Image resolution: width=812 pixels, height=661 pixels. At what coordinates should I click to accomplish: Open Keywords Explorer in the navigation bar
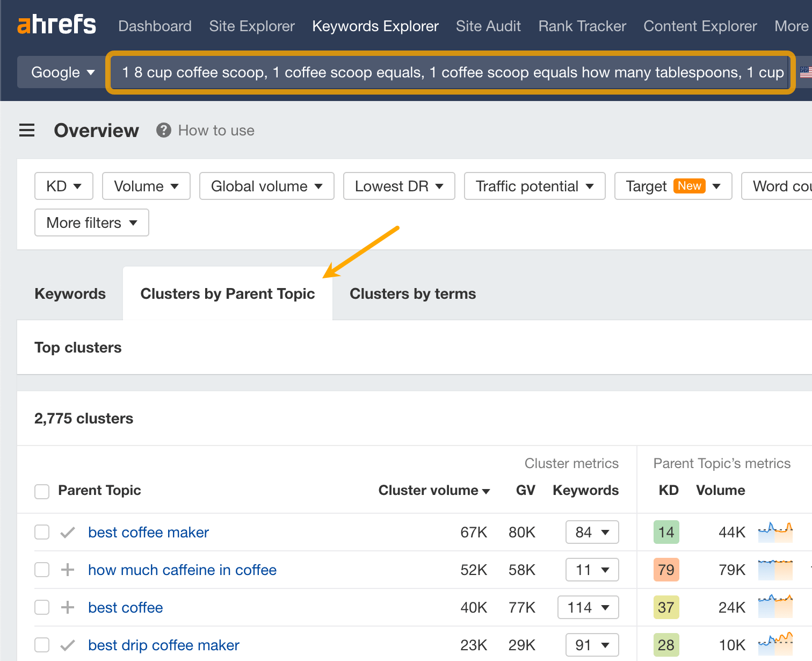coord(375,26)
